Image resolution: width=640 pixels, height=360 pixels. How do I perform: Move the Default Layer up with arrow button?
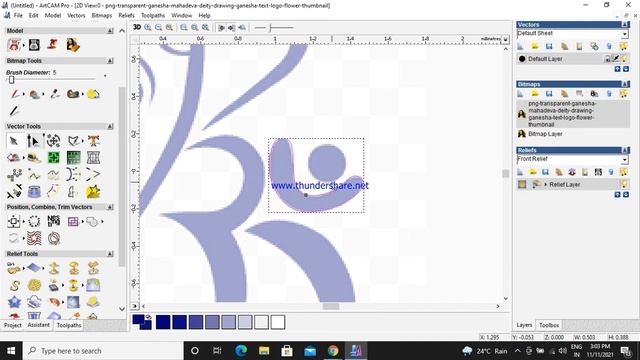click(618, 69)
